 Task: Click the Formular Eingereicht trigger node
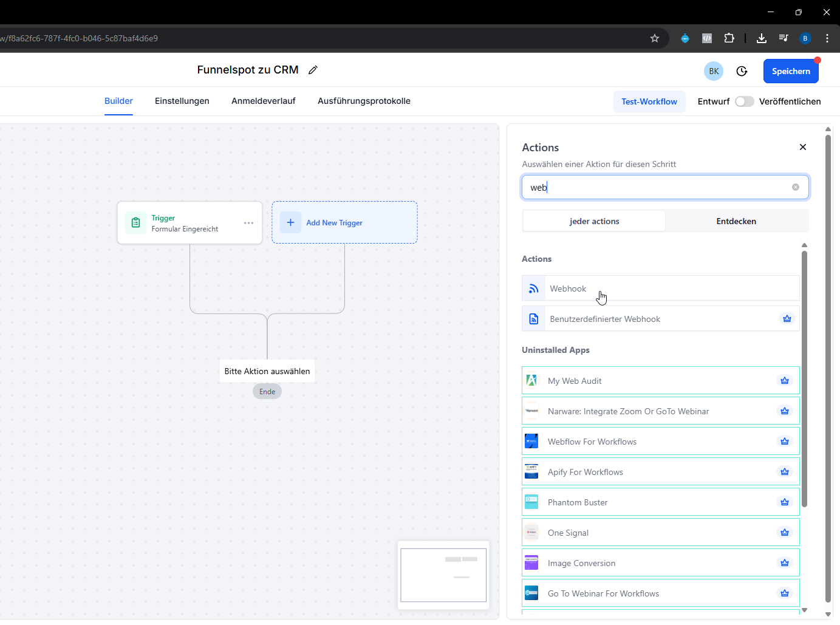(190, 223)
